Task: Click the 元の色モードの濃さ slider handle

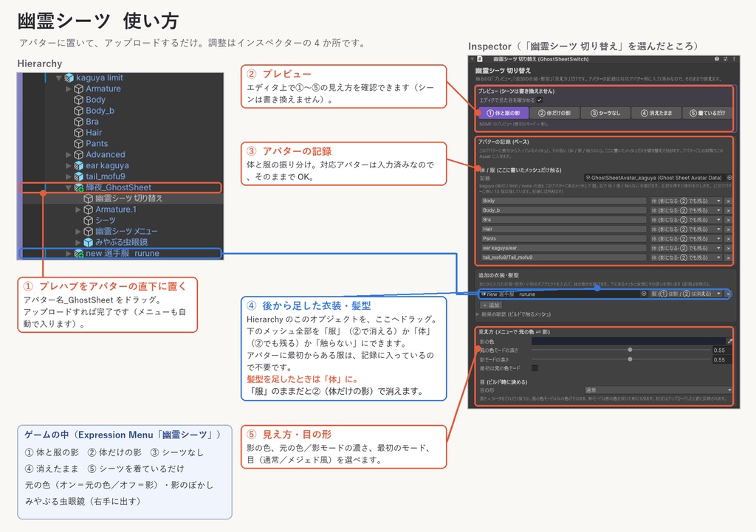Action: coord(630,350)
